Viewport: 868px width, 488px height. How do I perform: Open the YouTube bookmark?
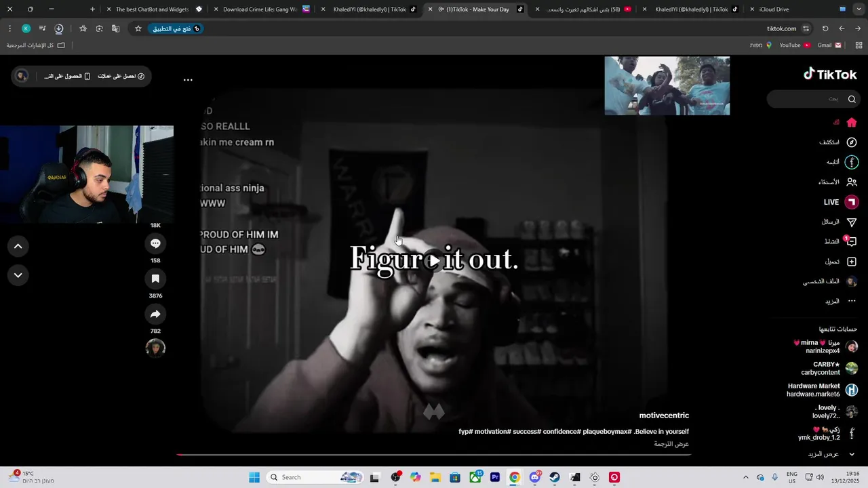click(795, 45)
